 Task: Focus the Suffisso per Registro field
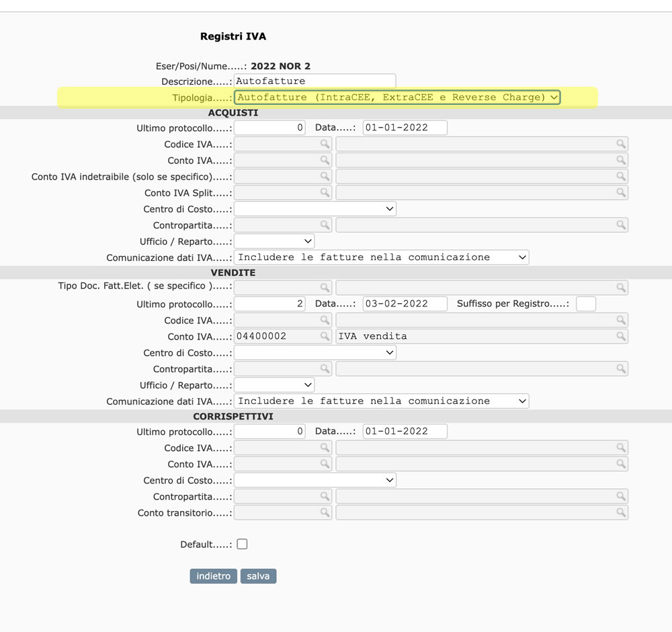click(586, 304)
